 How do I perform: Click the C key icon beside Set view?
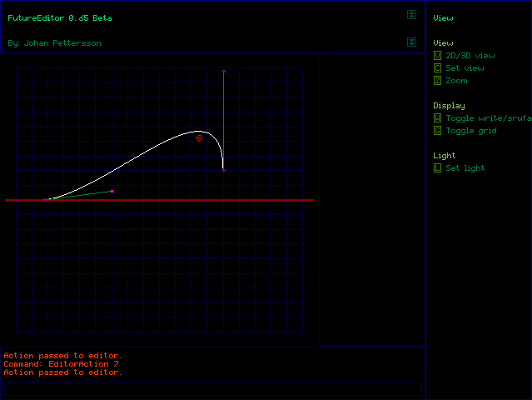(437, 67)
